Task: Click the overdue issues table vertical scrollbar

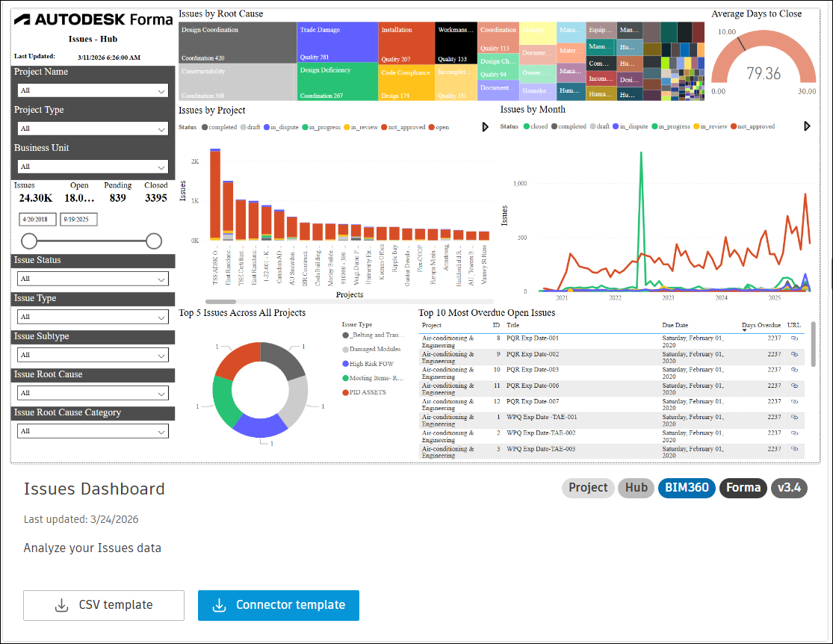Action: (x=813, y=344)
